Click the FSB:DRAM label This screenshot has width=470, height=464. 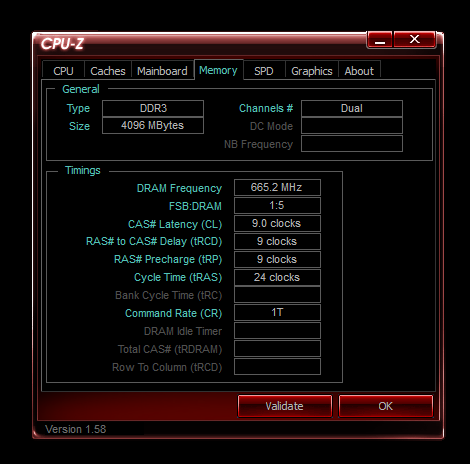(195, 206)
